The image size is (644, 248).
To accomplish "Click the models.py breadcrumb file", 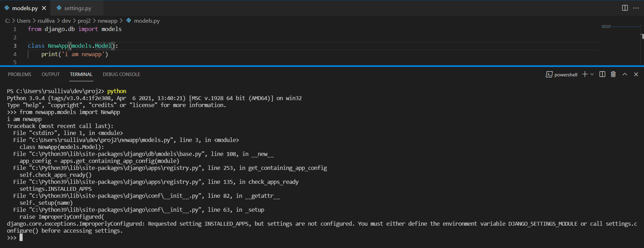I will click(x=147, y=21).
